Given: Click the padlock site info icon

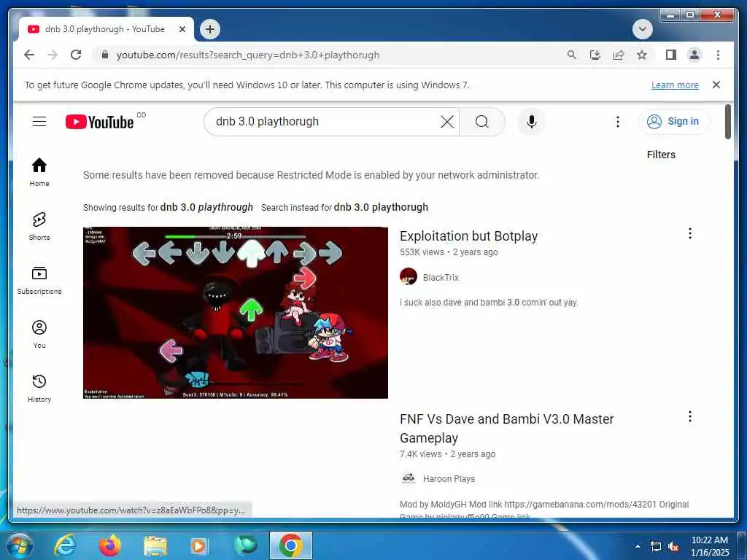Looking at the screenshot, I should (105, 55).
